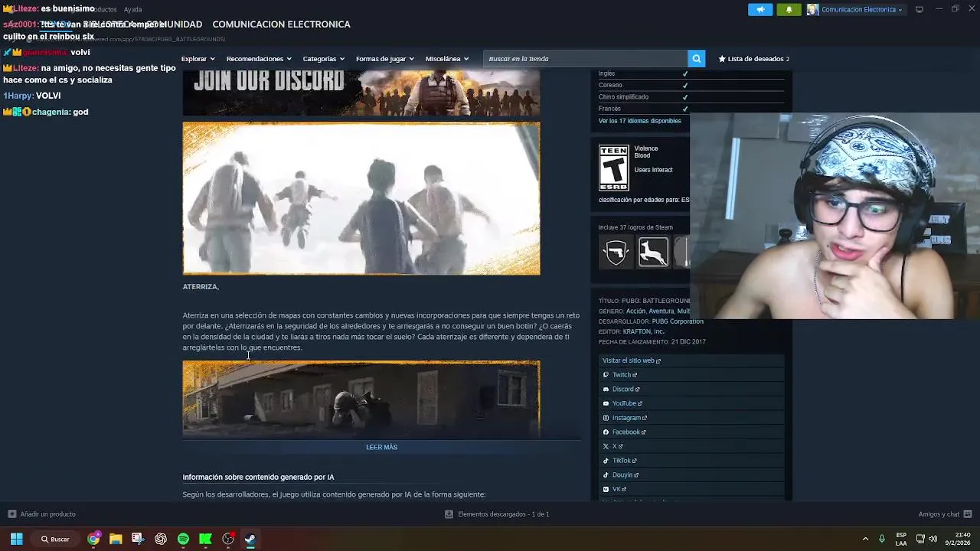Open Elementos descargados downloads status
Screen dimensions: 980x551
point(497,514)
